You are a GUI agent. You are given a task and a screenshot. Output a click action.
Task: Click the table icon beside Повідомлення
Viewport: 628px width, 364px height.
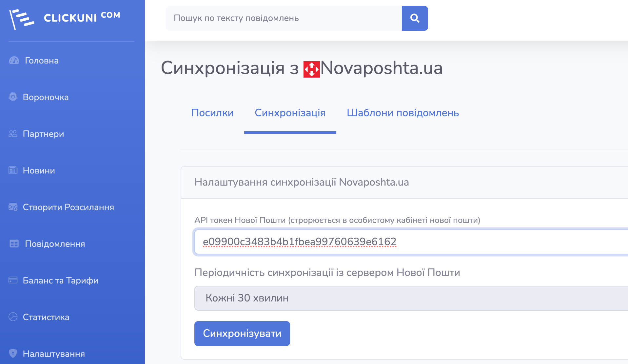coord(14,244)
